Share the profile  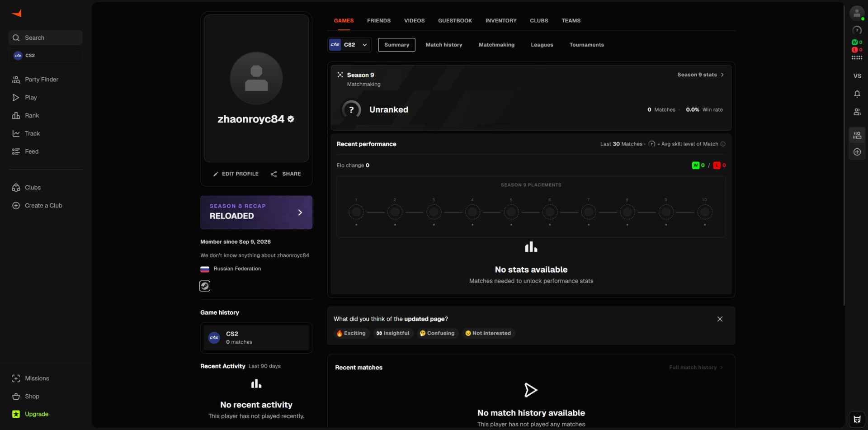coord(286,174)
